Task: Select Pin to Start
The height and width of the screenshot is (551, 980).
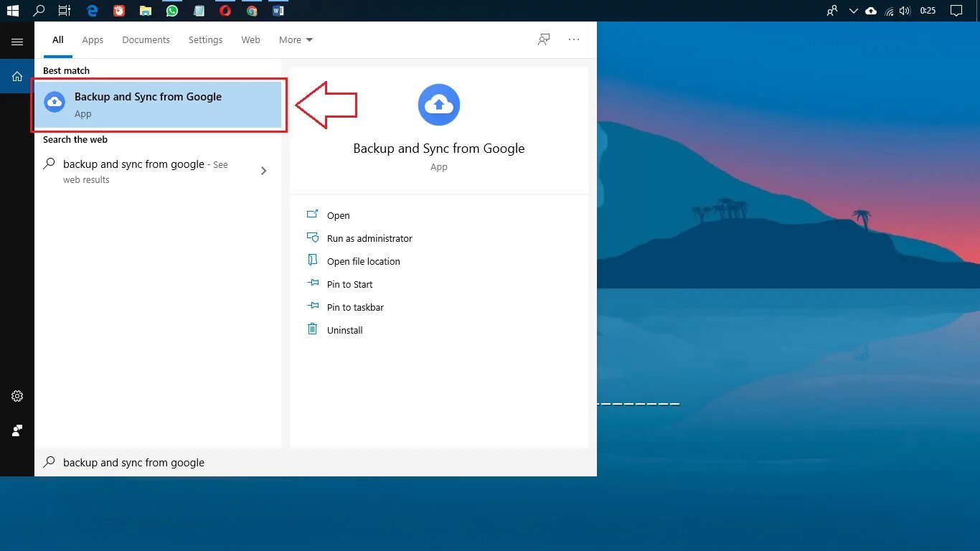Action: tap(350, 284)
